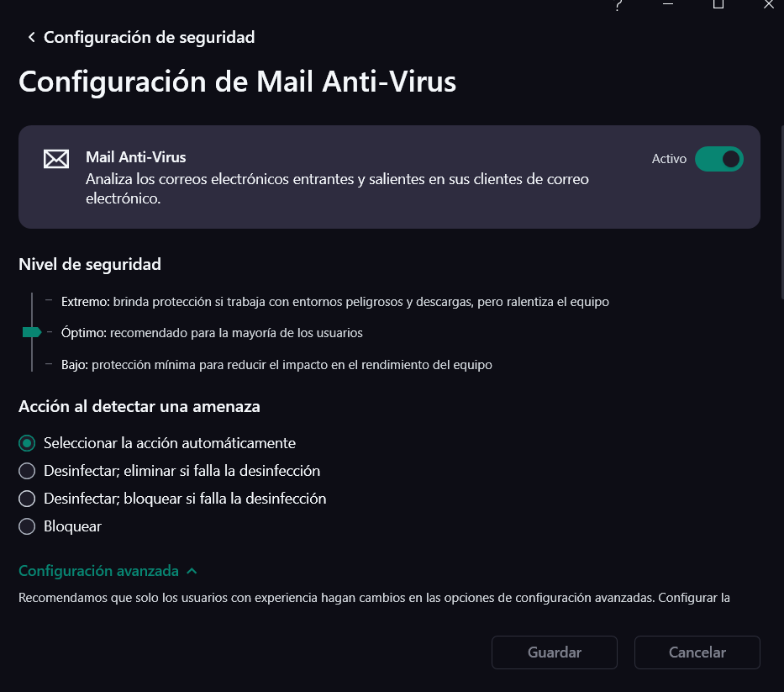Click the vertical scrollbar on the right
The image size is (784, 692).
(781, 210)
